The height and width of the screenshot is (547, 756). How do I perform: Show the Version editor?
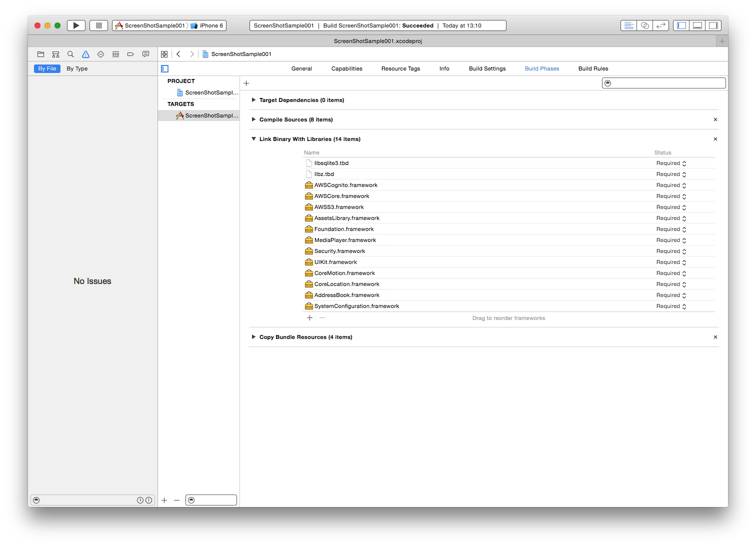click(661, 25)
